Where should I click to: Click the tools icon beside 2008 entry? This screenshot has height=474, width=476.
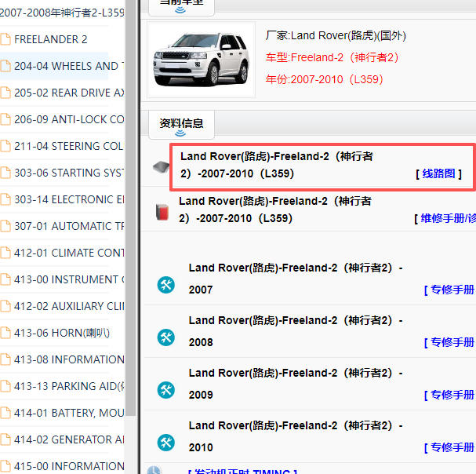(166, 337)
